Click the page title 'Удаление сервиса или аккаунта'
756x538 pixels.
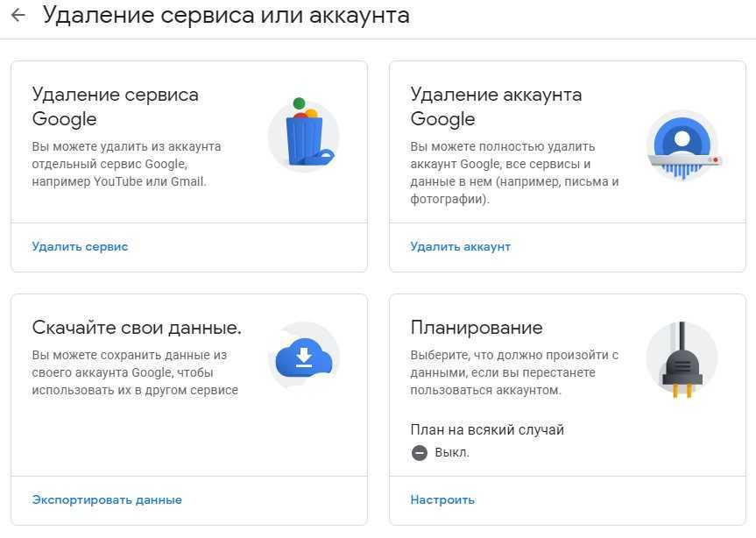pos(226,15)
